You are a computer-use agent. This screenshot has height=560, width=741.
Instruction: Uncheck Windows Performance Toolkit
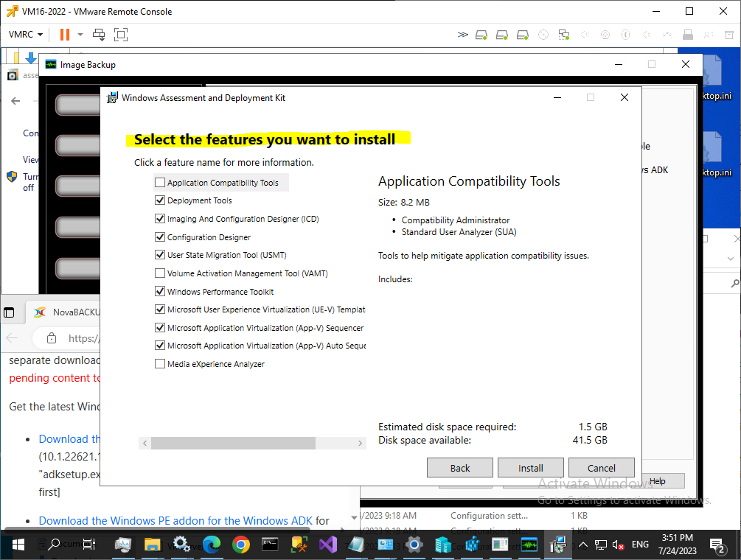click(160, 291)
